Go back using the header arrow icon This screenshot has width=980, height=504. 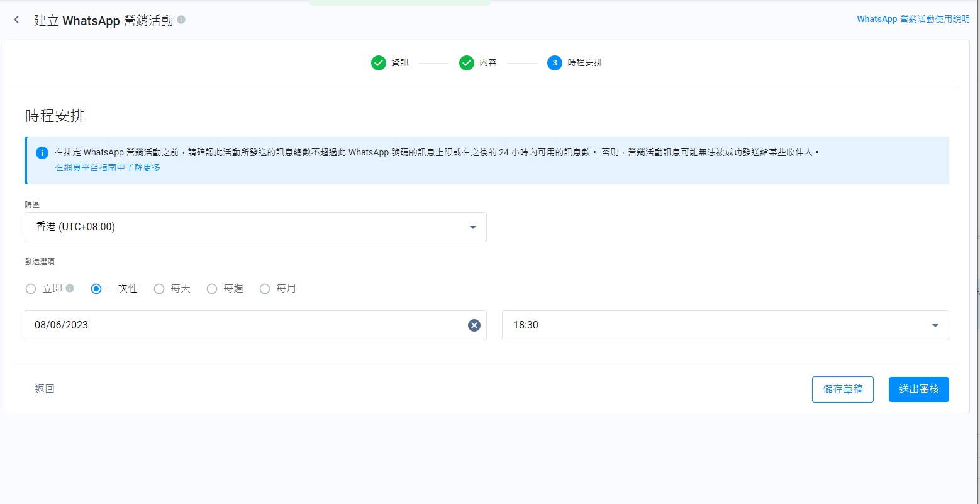16,20
